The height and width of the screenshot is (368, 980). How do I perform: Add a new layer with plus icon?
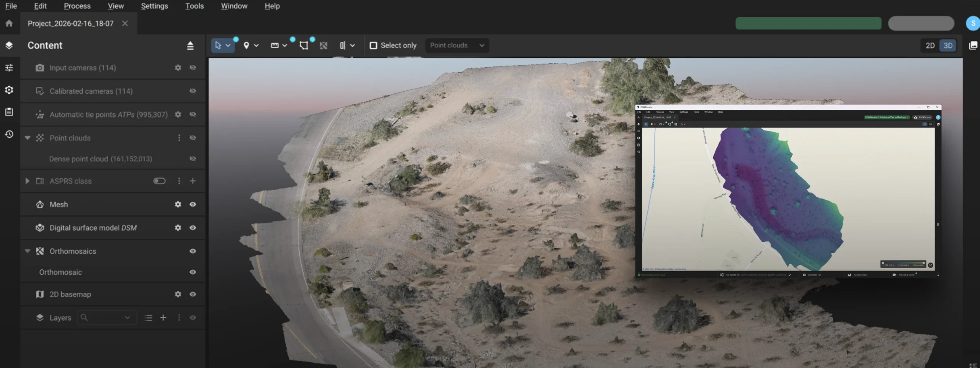click(x=163, y=318)
